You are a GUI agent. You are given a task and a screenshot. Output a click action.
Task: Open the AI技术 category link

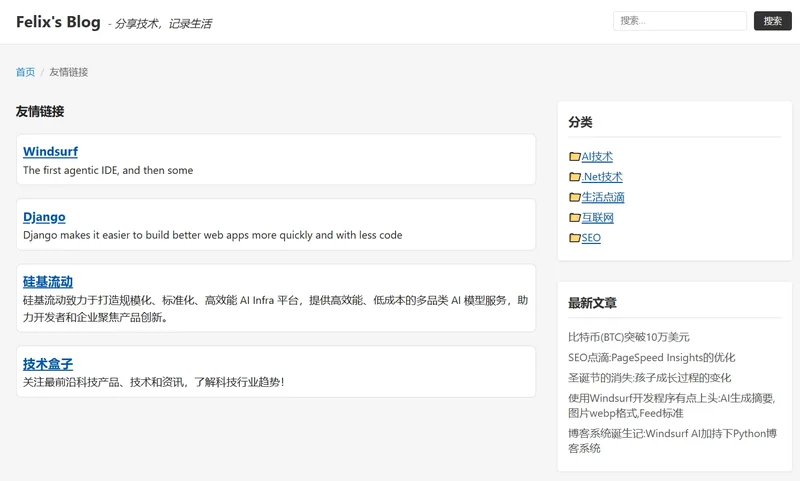click(x=597, y=157)
